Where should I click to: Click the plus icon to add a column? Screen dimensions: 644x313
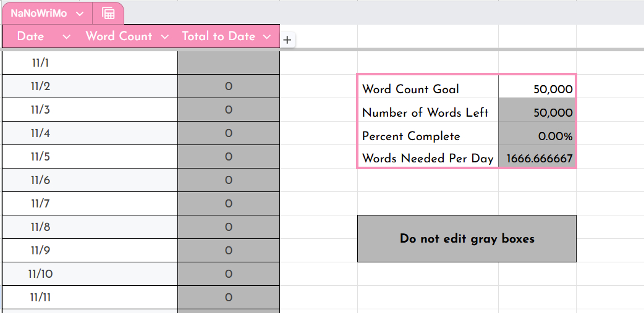[x=287, y=40]
